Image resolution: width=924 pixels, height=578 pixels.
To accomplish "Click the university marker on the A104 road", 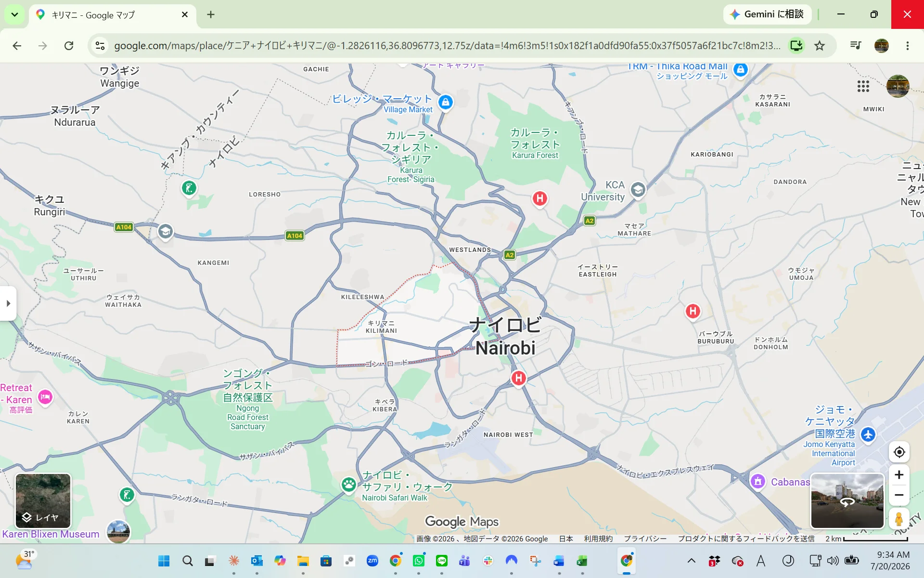I will point(165,232).
